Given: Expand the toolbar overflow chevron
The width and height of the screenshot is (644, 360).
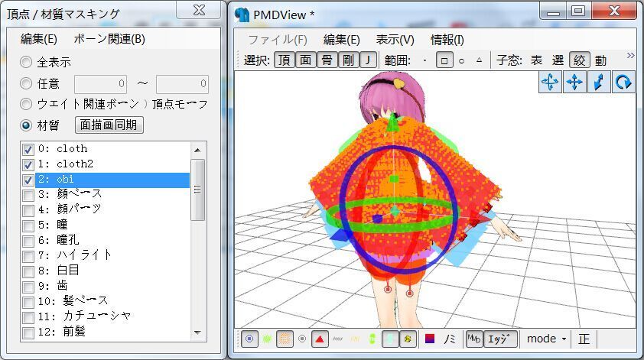Looking at the screenshot, I should coord(630,55).
